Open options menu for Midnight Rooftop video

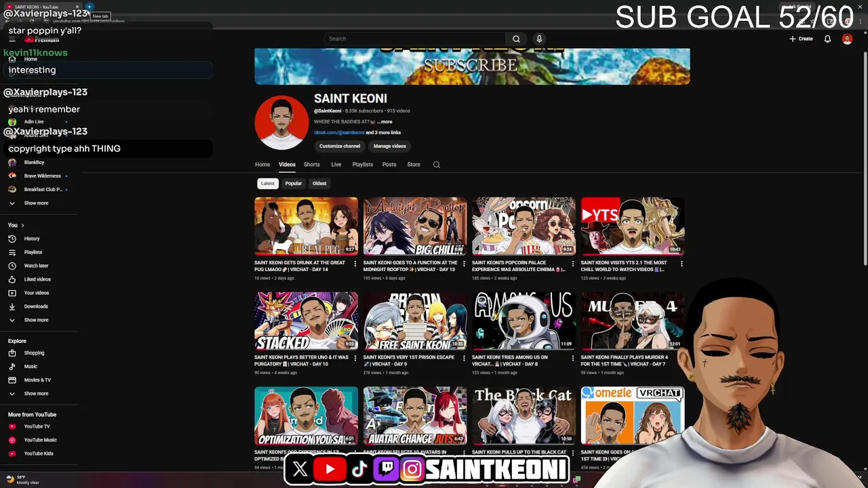coord(464,264)
